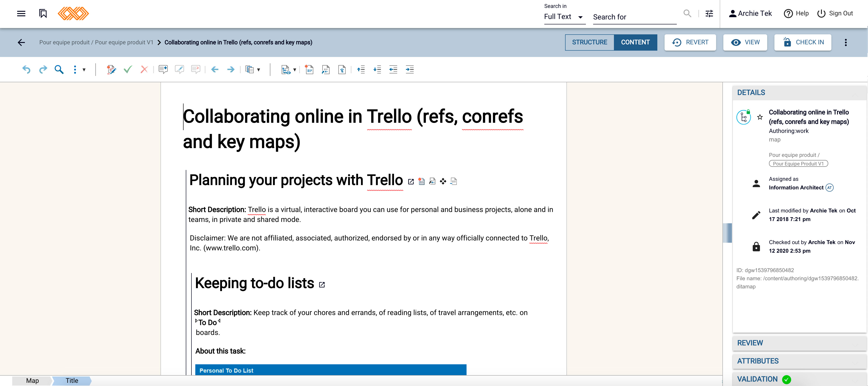Click the side panel collapse handle

coord(727,233)
